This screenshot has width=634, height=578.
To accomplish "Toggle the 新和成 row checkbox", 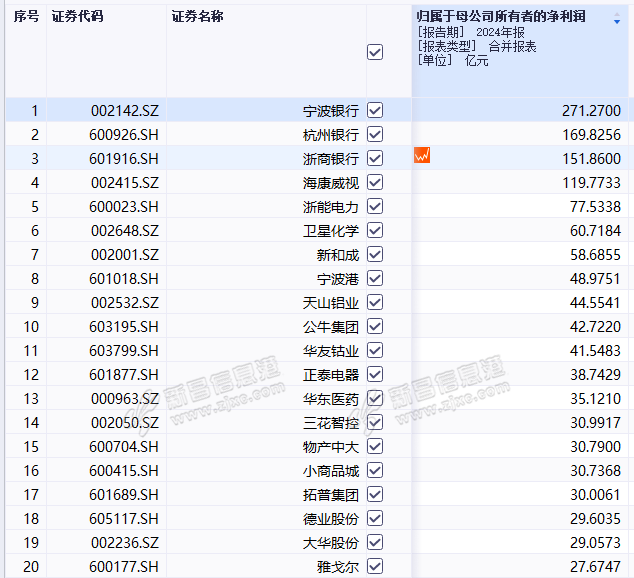I will point(375,254).
